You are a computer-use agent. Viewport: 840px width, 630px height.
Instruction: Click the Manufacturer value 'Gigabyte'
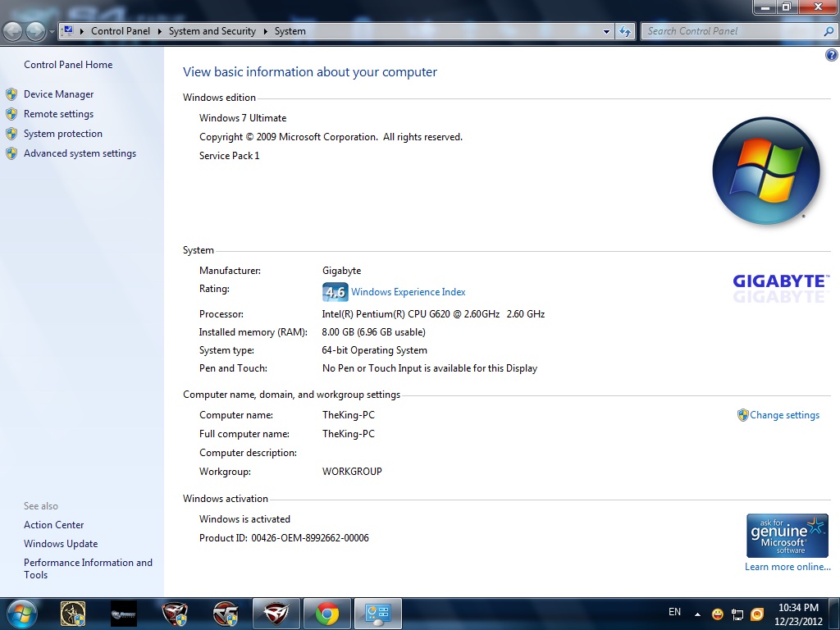coord(342,271)
